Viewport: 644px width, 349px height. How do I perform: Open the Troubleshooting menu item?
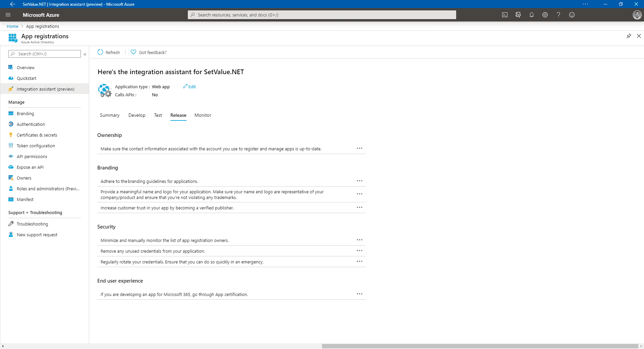32,224
